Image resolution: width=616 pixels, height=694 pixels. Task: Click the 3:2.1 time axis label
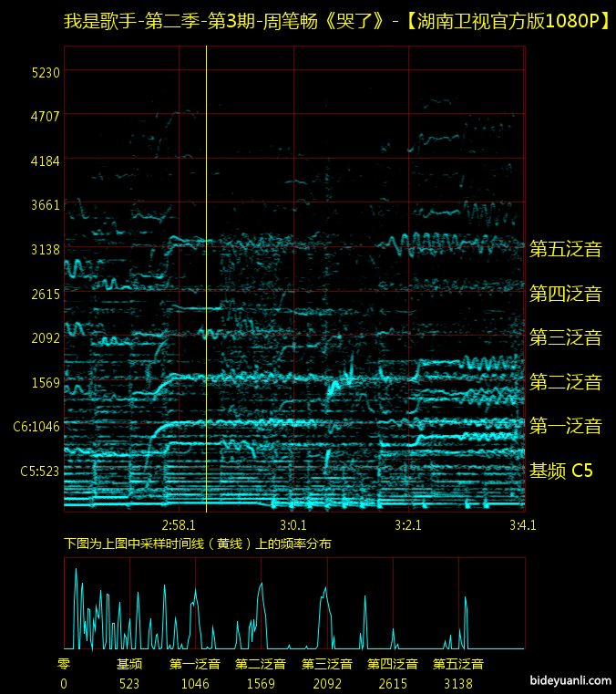[408, 524]
